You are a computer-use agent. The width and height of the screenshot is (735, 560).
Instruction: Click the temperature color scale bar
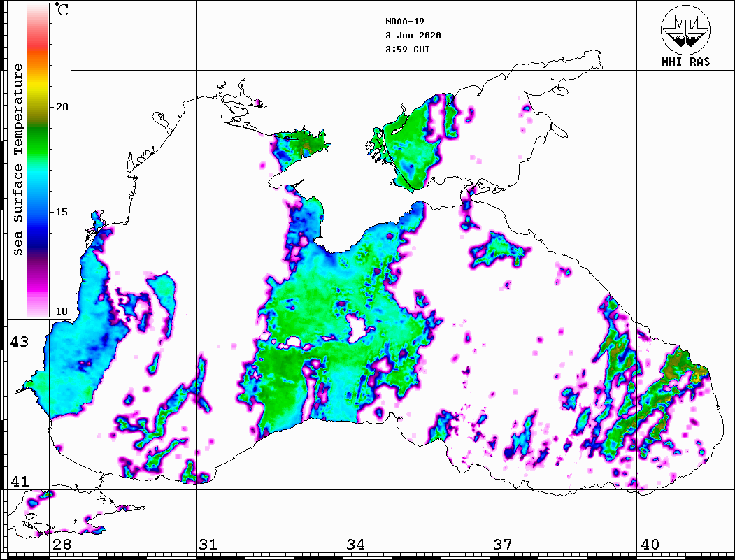click(38, 160)
